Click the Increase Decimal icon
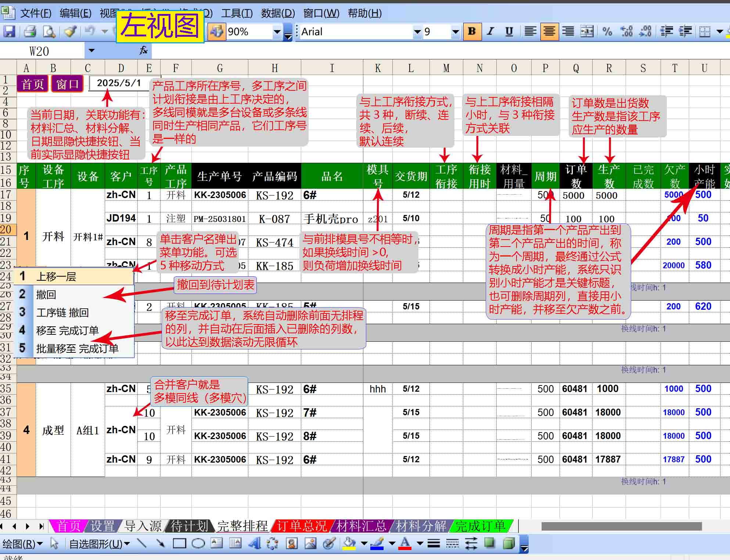The height and width of the screenshot is (560, 730). [x=626, y=32]
